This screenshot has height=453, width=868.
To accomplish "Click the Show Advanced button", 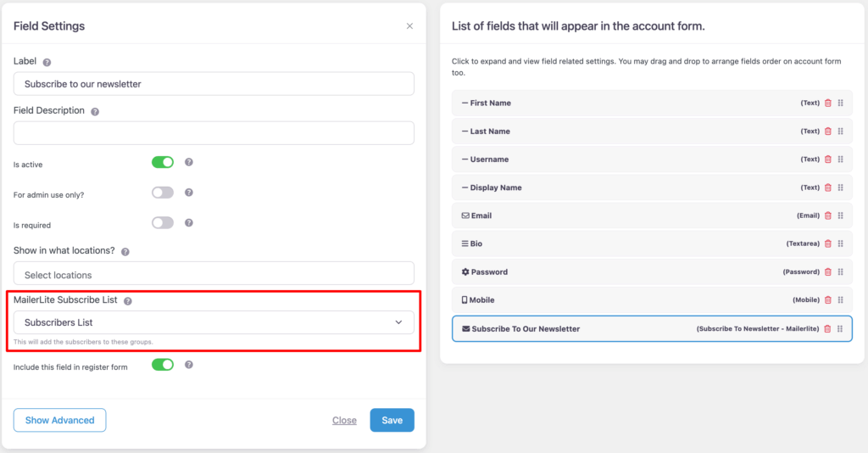I will (x=59, y=420).
